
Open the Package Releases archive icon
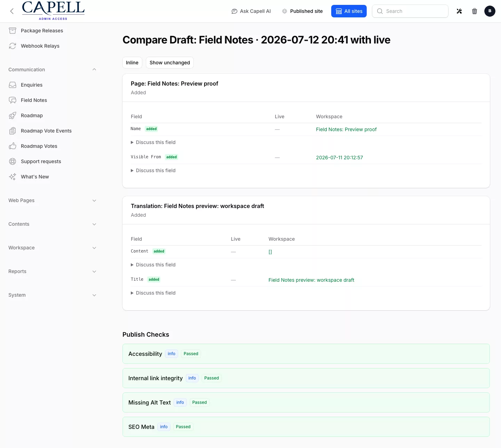coord(13,31)
